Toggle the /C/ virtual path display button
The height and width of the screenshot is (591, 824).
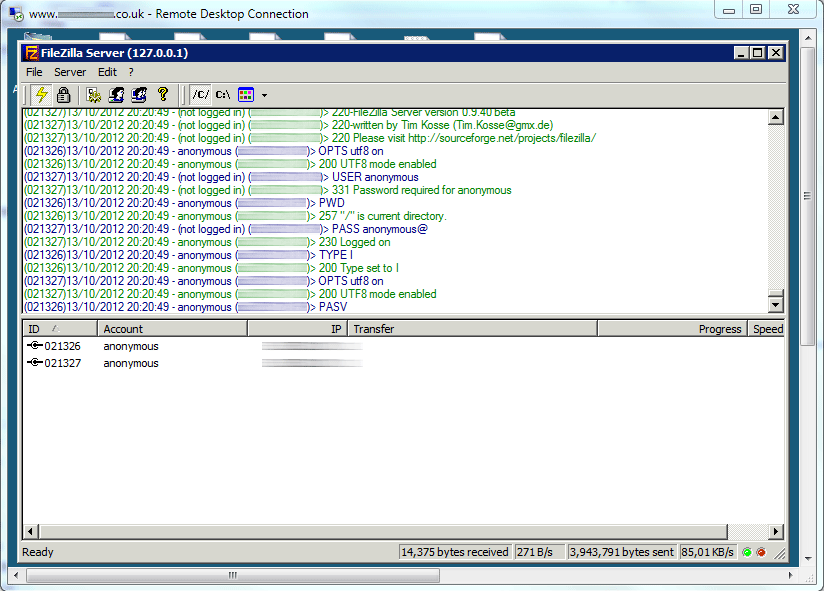tap(200, 95)
